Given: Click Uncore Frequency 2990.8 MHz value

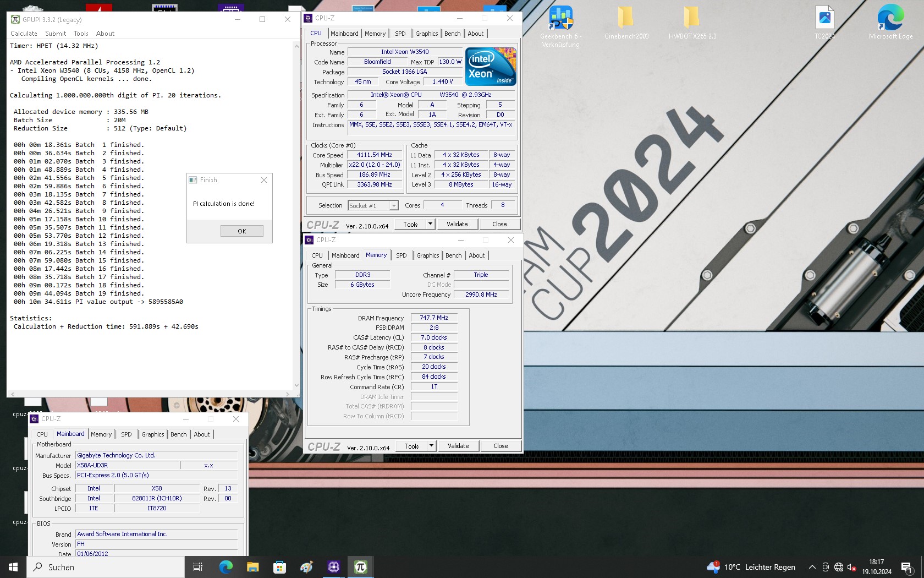Looking at the screenshot, I should pos(481,295).
